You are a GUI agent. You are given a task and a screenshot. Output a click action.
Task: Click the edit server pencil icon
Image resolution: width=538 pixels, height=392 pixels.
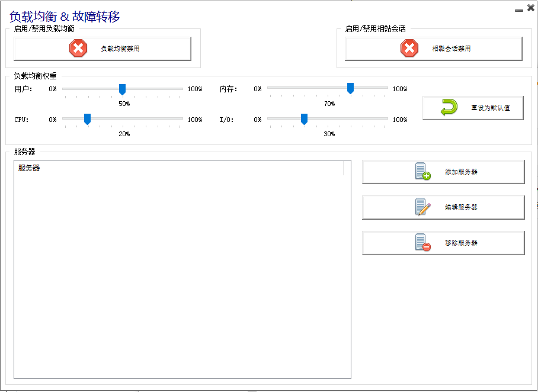[422, 207]
